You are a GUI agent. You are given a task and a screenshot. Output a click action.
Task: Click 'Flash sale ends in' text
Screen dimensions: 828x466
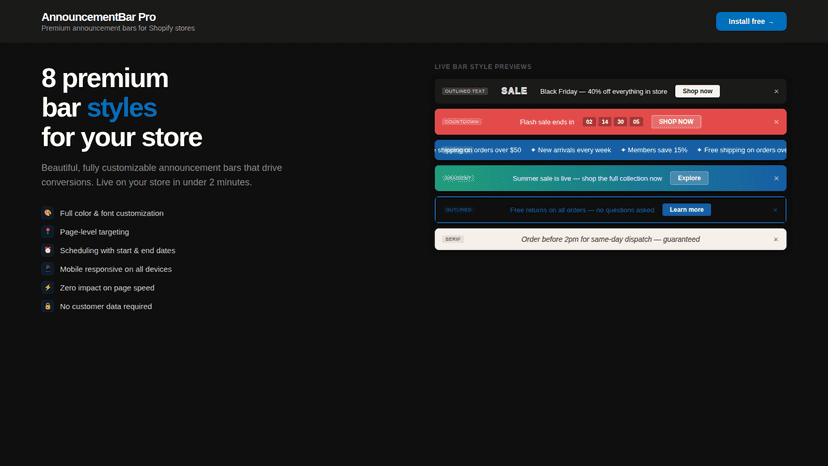click(547, 122)
